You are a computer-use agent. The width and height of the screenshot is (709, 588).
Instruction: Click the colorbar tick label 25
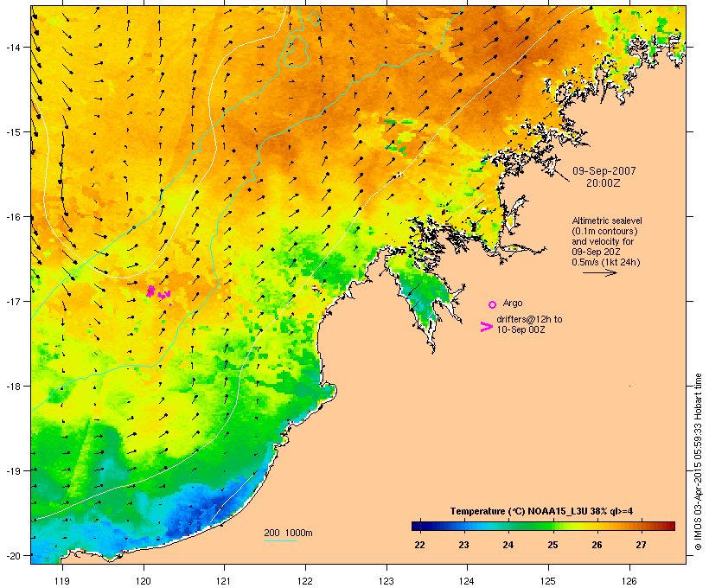[553, 545]
